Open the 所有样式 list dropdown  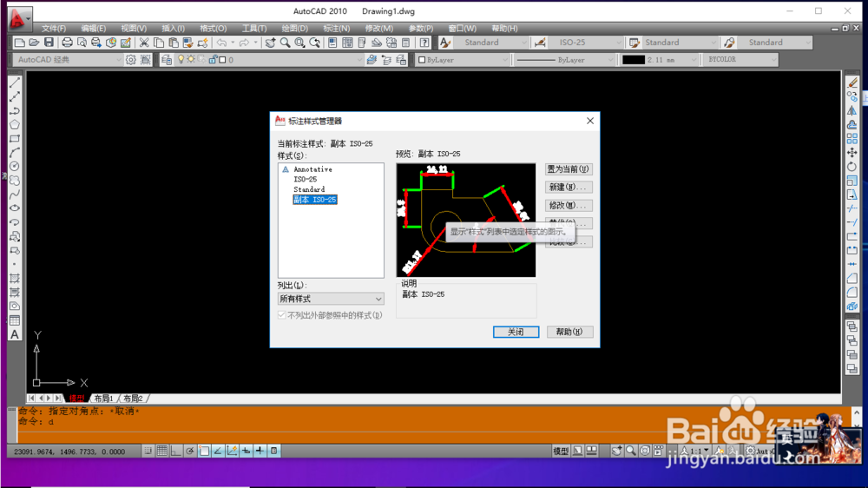331,299
